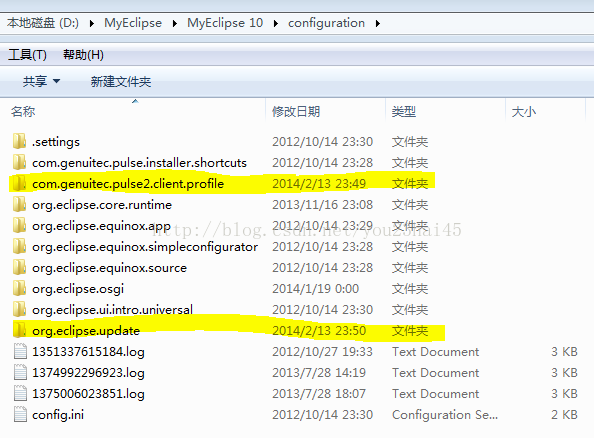Open the 帮助(H) menu
The height and width of the screenshot is (438, 594).
click(83, 55)
